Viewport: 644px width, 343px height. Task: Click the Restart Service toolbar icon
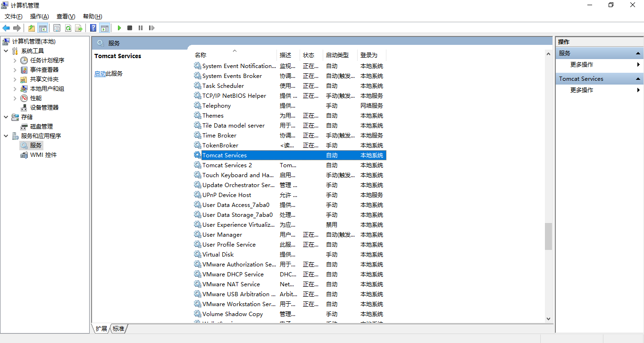151,28
